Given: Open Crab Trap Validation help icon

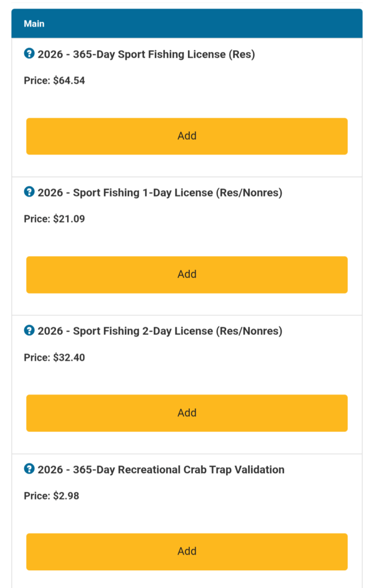Looking at the screenshot, I should tap(29, 469).
